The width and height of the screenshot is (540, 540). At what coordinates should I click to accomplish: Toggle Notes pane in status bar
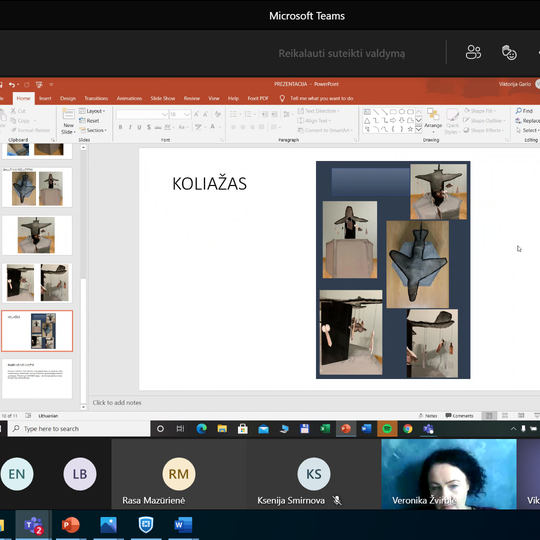click(x=428, y=416)
